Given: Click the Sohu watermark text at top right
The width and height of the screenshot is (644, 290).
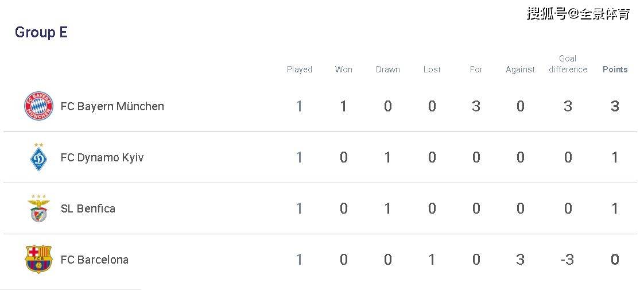Looking at the screenshot, I should (x=578, y=13).
